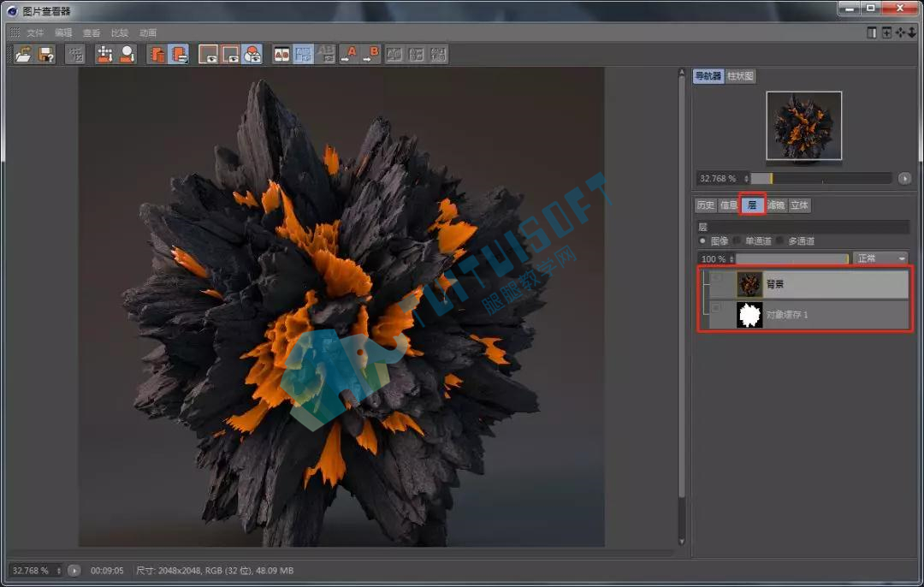Switch to the 柱状图 tab
The width and height of the screenshot is (924, 587).
coord(739,76)
